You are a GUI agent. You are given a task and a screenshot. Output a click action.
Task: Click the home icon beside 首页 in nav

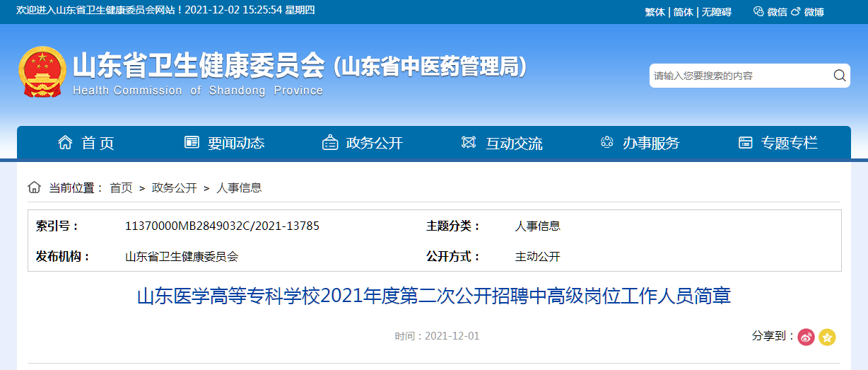[x=65, y=142]
